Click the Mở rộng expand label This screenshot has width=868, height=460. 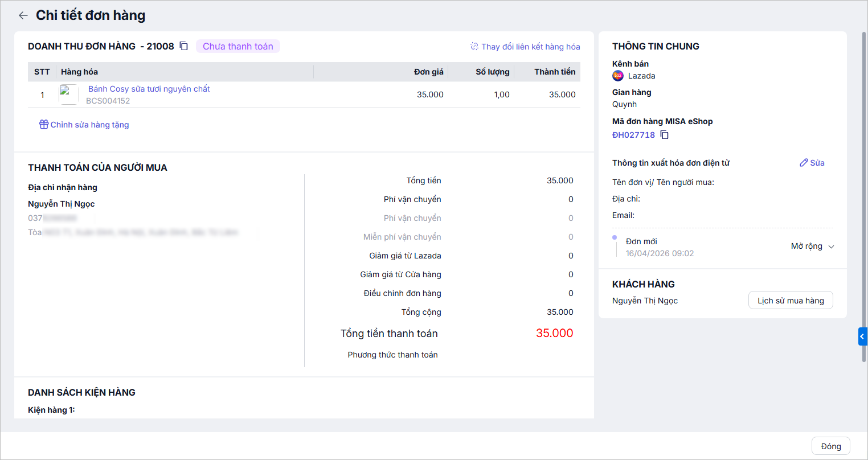(x=806, y=246)
